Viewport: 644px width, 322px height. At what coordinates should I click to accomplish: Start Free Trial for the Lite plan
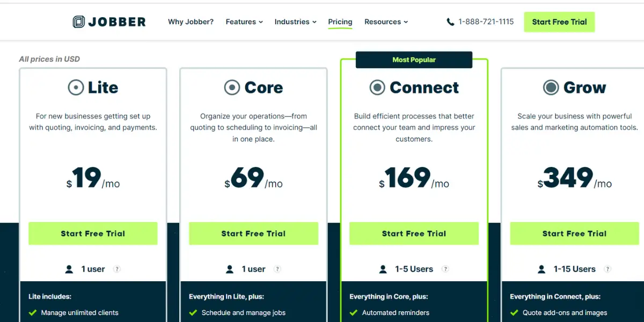93,233
